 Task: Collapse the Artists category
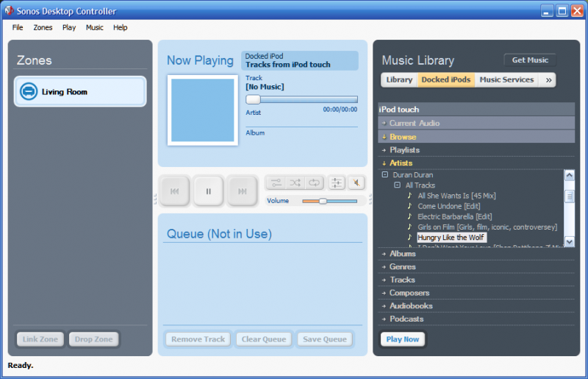coord(476,163)
